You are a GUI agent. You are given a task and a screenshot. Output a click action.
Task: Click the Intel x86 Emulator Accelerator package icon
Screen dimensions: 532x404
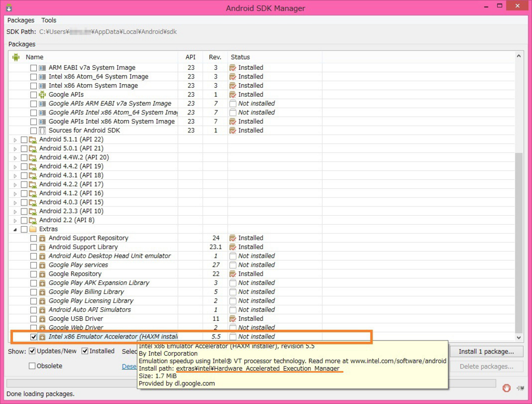[42, 337]
